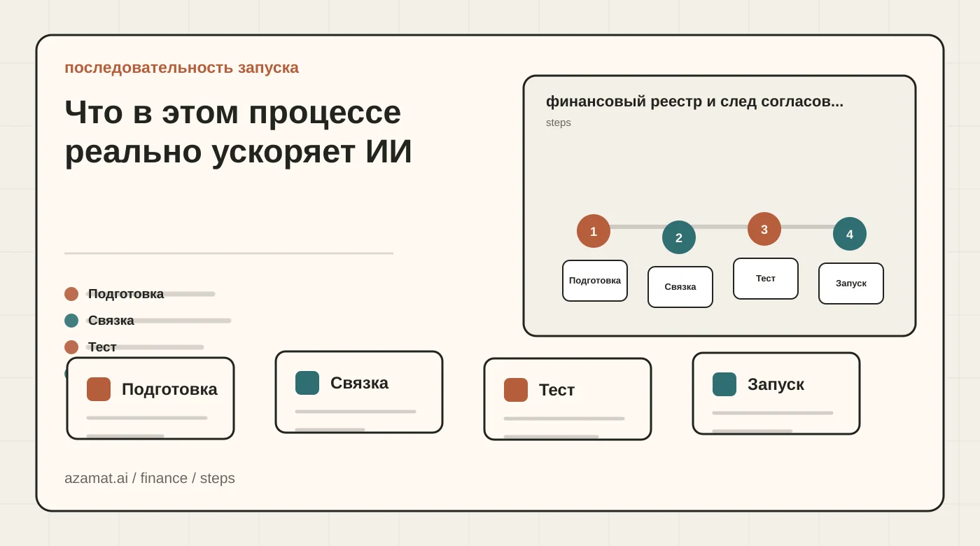Image resolution: width=980 pixels, height=546 pixels.
Task: Select the small Связка box in diagram
Action: pyautogui.click(x=680, y=287)
